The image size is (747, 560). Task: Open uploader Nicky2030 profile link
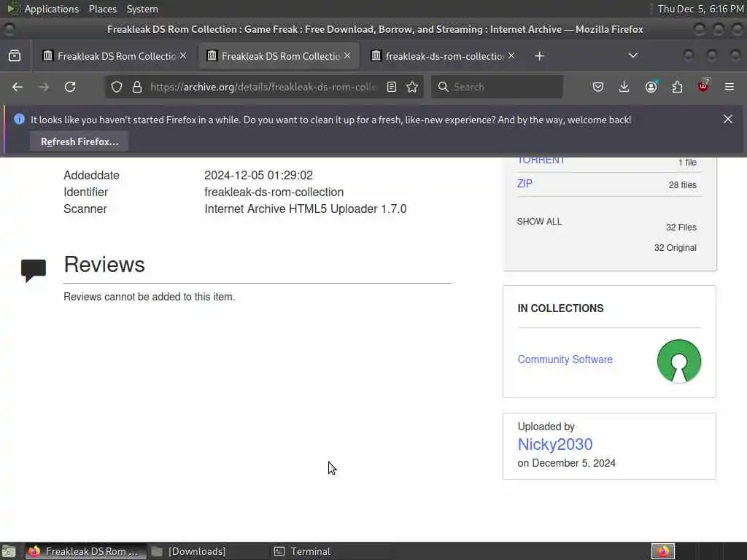click(555, 444)
